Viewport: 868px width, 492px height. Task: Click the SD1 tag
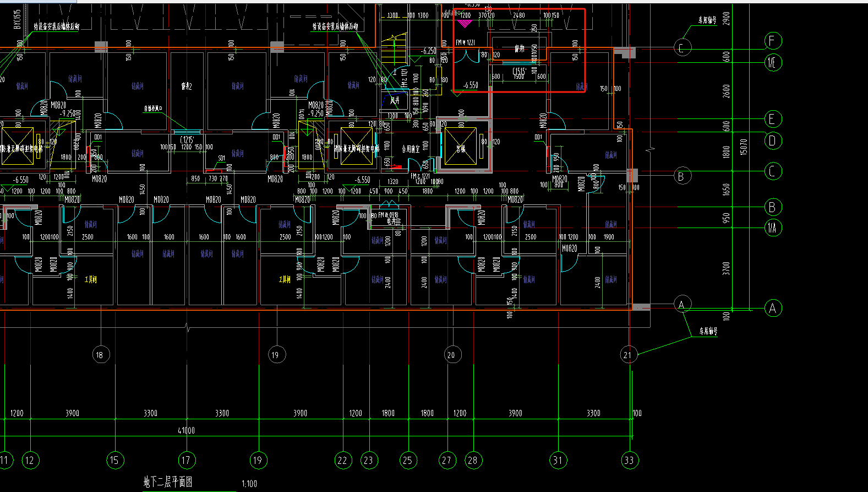tap(222, 158)
